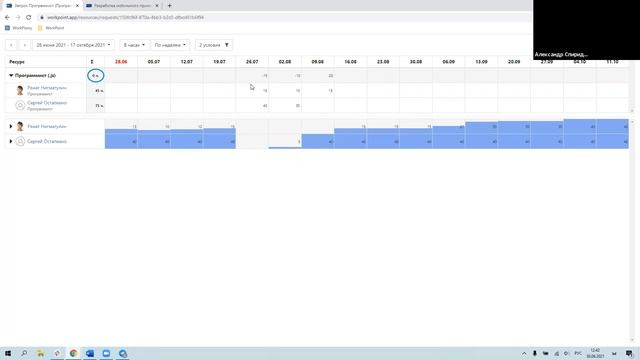Click the 19.07 column header

(219, 62)
